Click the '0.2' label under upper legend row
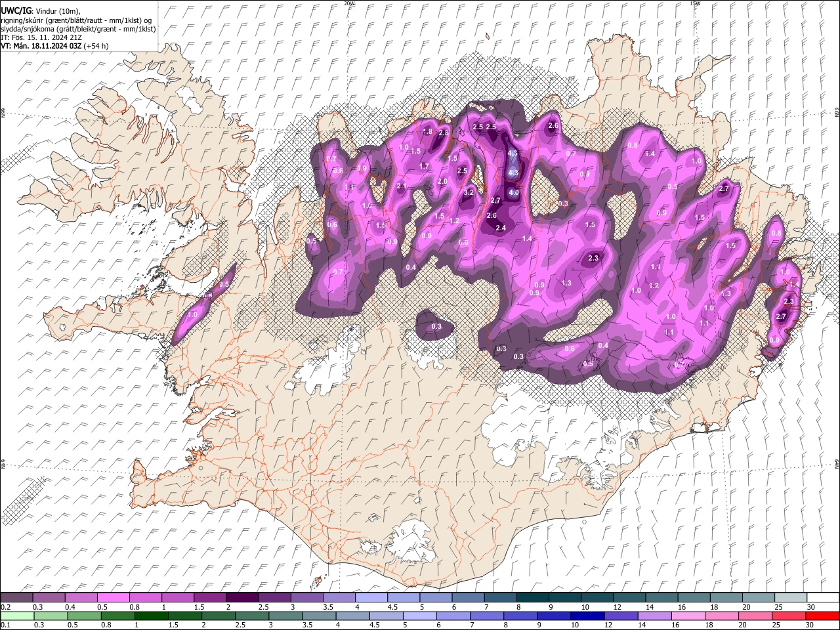 point(5,606)
